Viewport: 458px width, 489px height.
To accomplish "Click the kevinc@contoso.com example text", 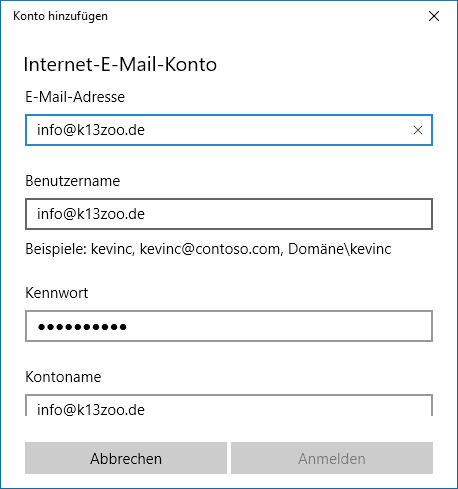I will coord(211,249).
